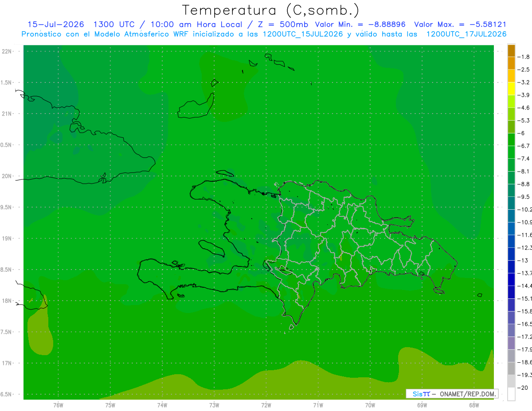Click the '19N' latitude label
The image size is (532, 411).
(x=7, y=239)
